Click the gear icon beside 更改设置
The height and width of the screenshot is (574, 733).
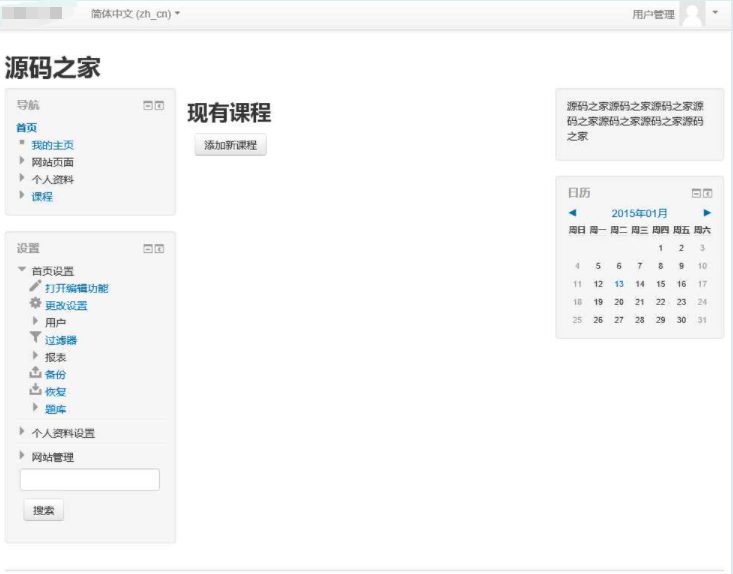click(x=35, y=303)
